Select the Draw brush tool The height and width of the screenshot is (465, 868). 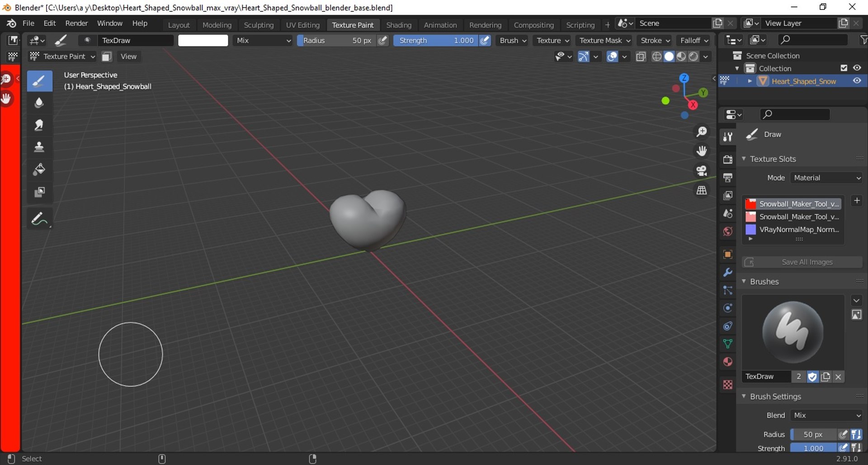39,81
